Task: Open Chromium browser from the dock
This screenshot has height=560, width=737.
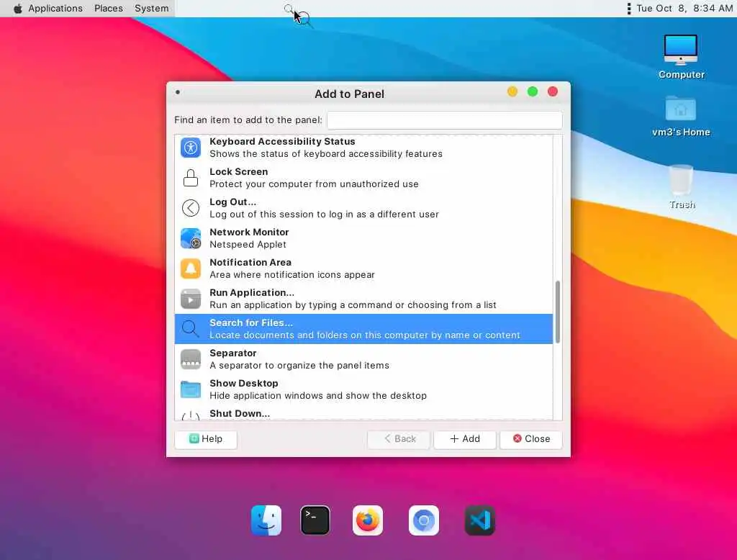Action: click(423, 520)
